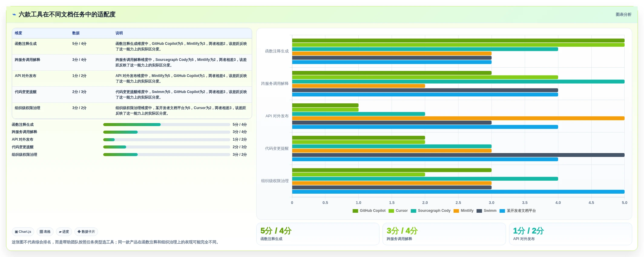Screen dimensions: 644x257
Task: Click chart axis label 函数注释生成
Action: coord(277,51)
